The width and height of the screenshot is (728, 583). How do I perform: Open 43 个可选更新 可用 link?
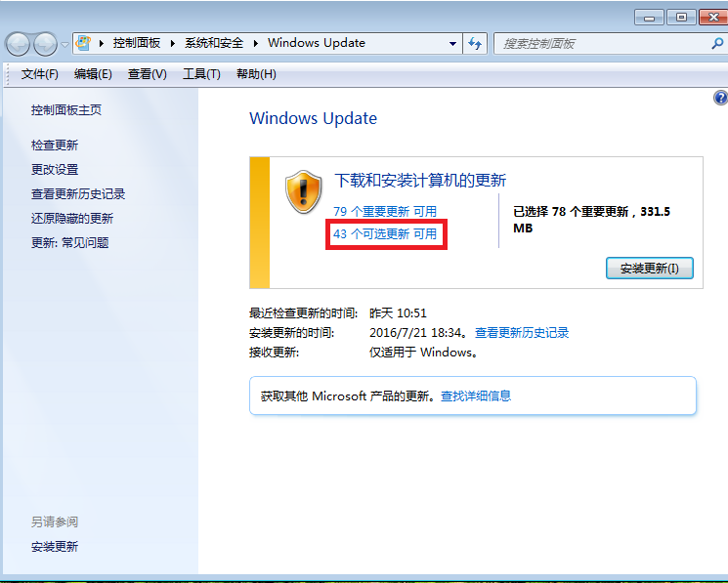click(385, 233)
